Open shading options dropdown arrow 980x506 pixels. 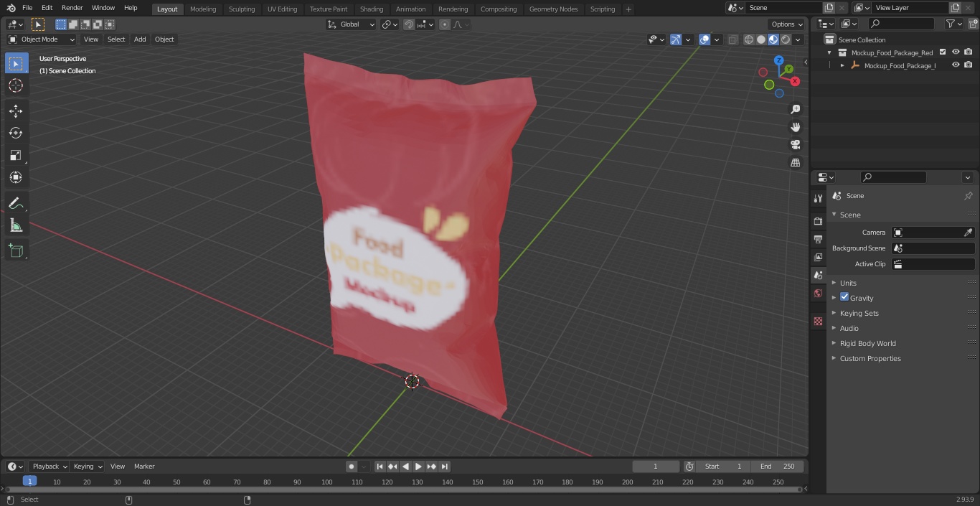click(x=798, y=39)
